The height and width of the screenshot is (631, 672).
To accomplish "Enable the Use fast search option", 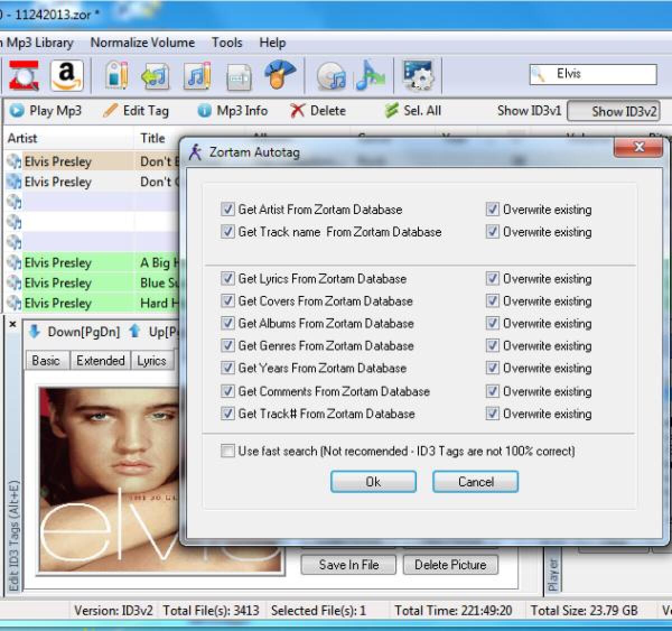I will (227, 451).
